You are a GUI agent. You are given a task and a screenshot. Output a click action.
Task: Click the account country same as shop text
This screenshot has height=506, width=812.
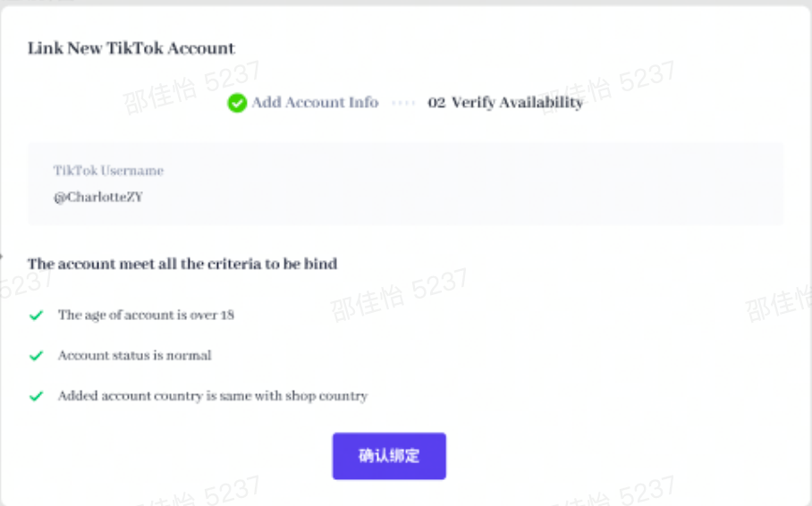(213, 395)
